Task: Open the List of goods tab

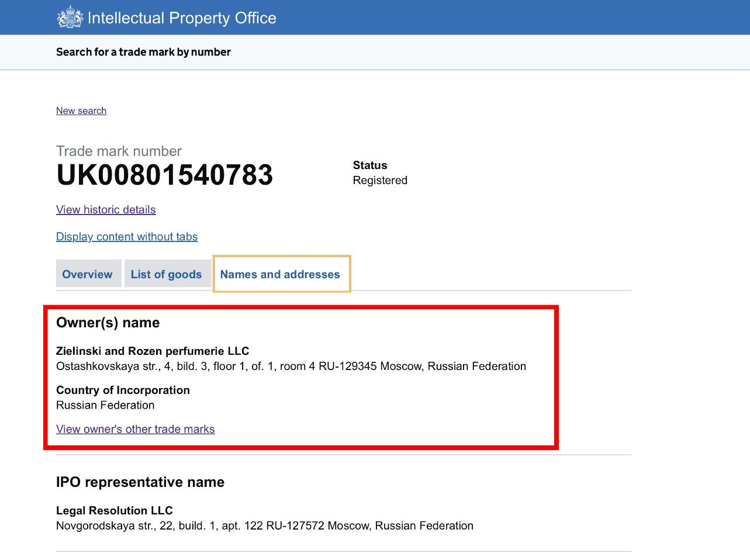Action: [166, 274]
